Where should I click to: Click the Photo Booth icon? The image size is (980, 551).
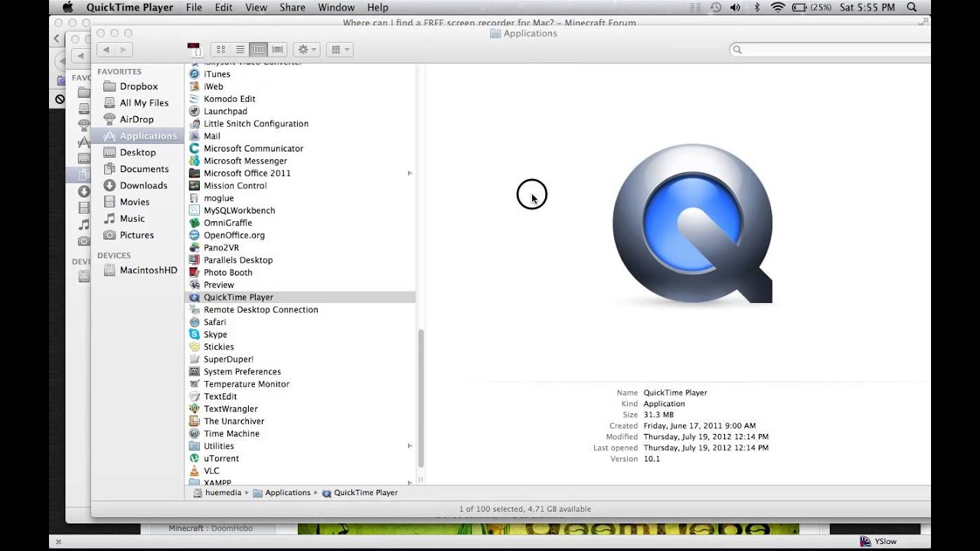194,272
